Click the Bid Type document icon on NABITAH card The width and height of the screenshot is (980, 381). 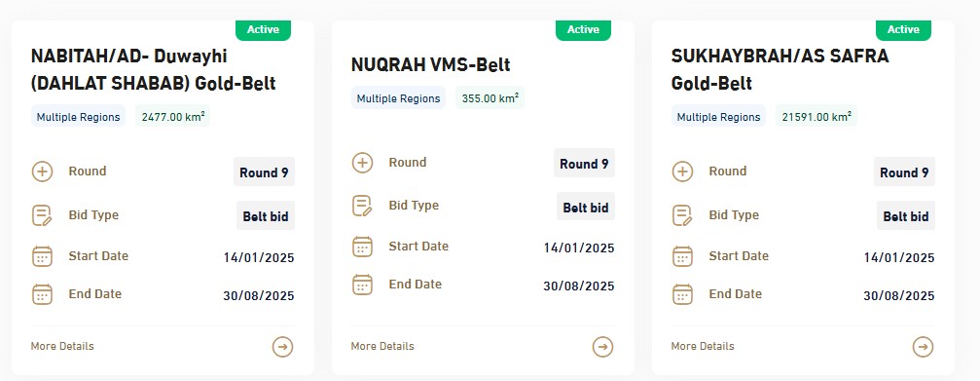(x=43, y=215)
